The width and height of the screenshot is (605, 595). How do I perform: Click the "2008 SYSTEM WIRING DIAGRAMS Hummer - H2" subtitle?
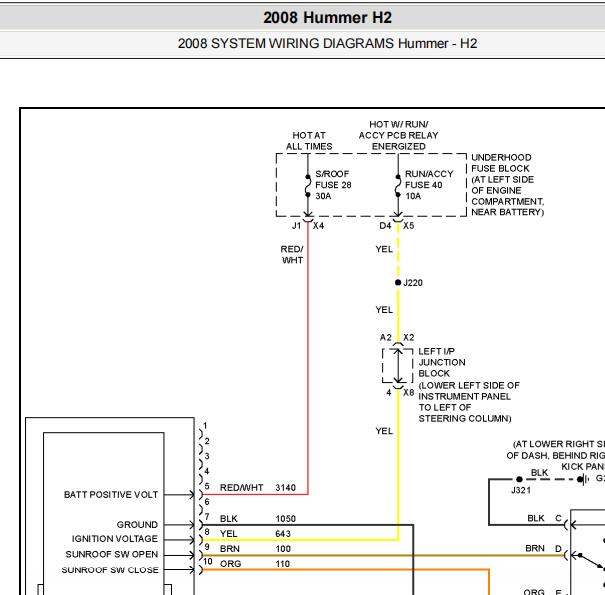click(327, 43)
